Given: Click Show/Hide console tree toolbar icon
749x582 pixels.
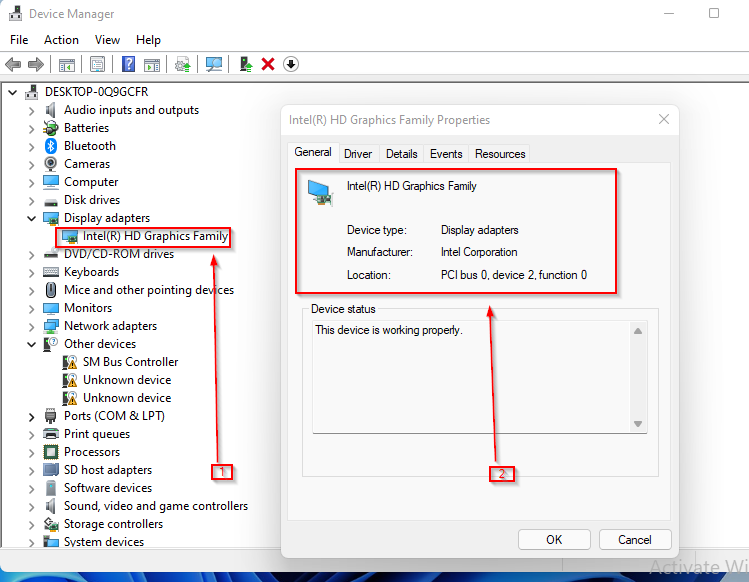Looking at the screenshot, I should pyautogui.click(x=67, y=64).
